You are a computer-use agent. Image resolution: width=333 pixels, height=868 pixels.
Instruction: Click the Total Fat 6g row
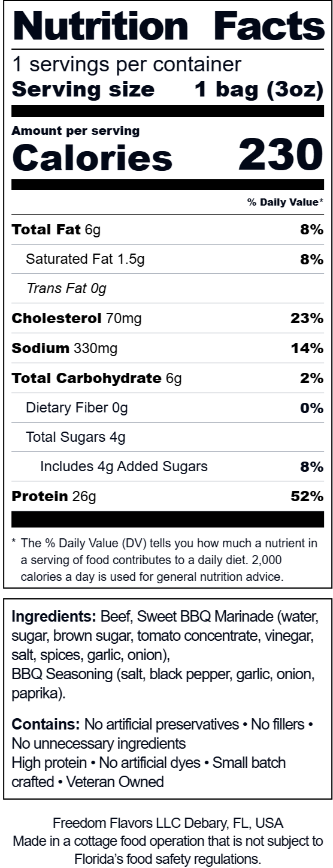coord(168,230)
